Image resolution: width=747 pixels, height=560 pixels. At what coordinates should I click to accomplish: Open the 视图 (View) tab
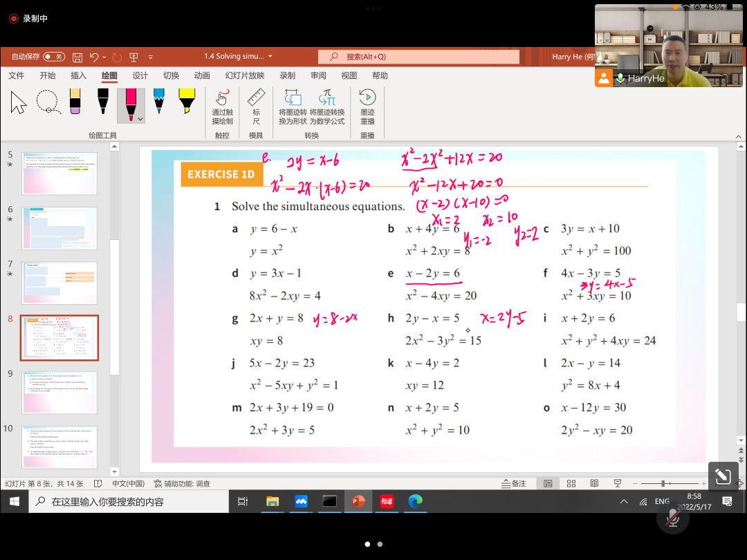coord(349,76)
